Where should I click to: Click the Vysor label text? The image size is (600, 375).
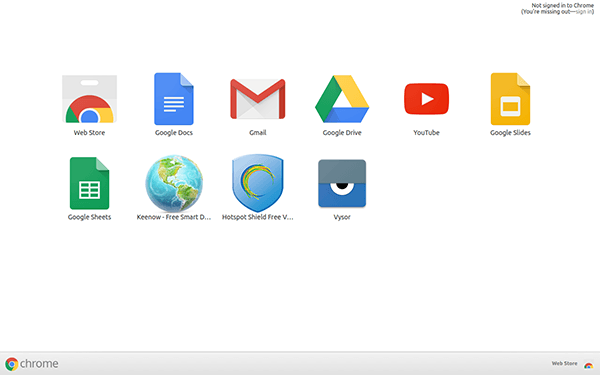pos(342,217)
